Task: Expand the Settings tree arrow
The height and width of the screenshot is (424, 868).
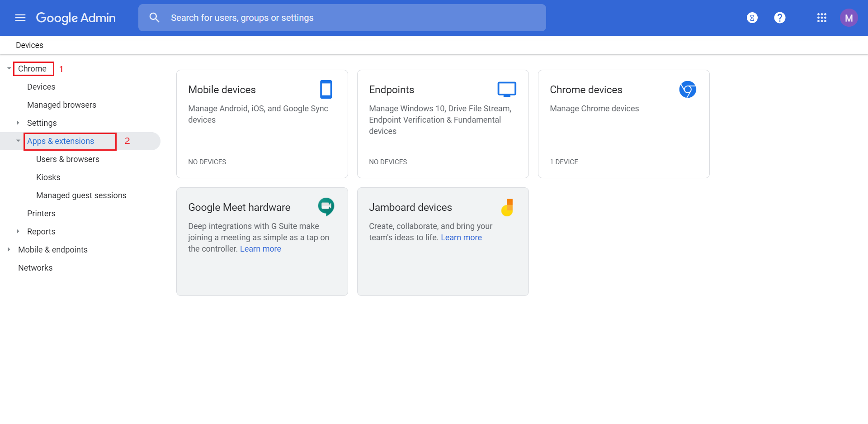Action: click(18, 123)
